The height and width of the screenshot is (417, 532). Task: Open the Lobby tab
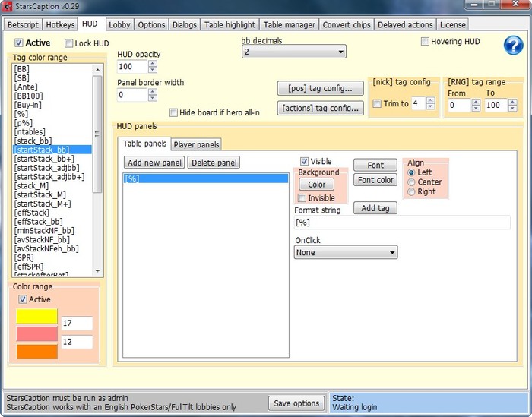pyautogui.click(x=119, y=25)
